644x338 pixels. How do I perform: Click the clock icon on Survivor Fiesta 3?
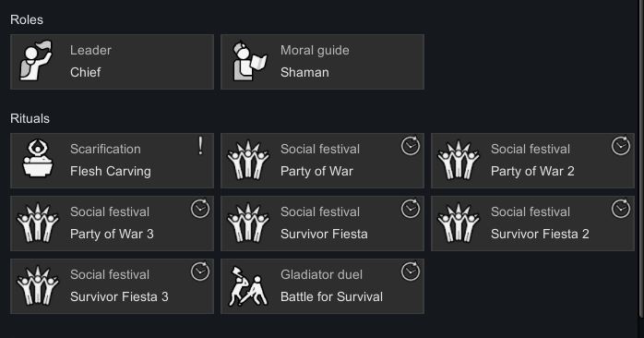pyautogui.click(x=200, y=272)
